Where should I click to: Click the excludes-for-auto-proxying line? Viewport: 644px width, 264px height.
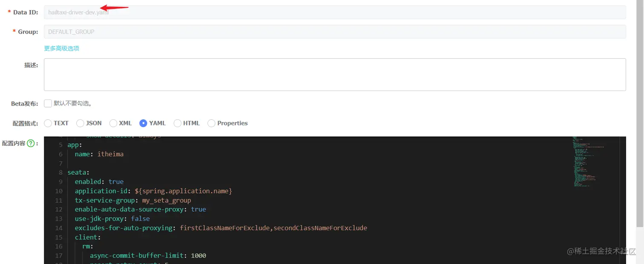tap(221, 228)
